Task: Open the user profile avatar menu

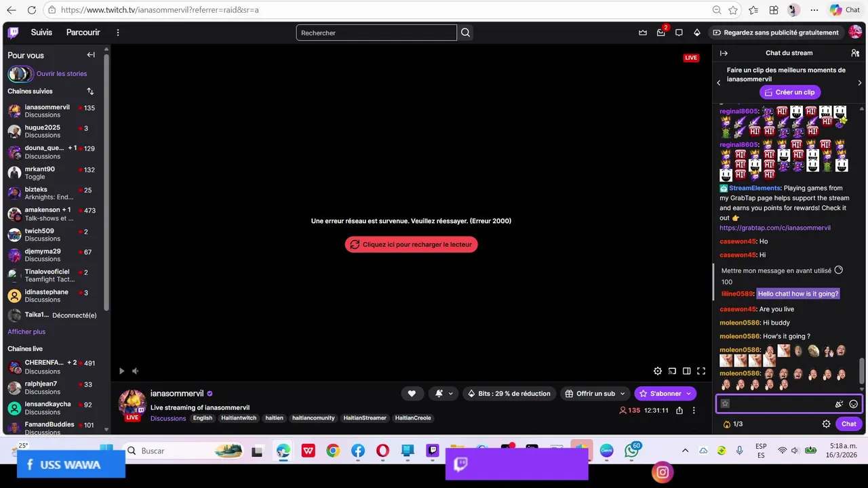Action: tap(855, 32)
